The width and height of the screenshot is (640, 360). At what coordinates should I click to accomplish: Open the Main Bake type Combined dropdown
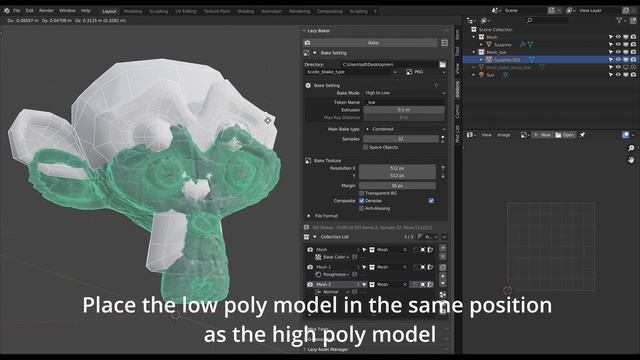[404, 129]
